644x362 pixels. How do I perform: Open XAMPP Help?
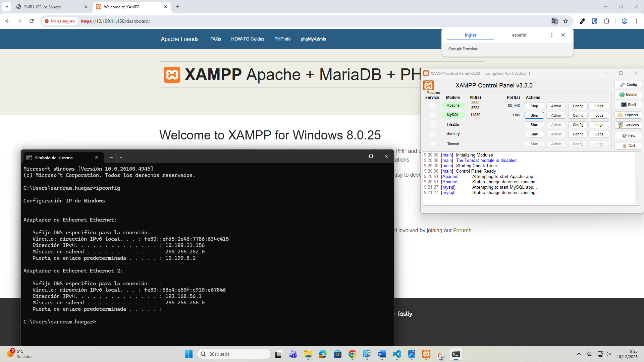tap(628, 135)
